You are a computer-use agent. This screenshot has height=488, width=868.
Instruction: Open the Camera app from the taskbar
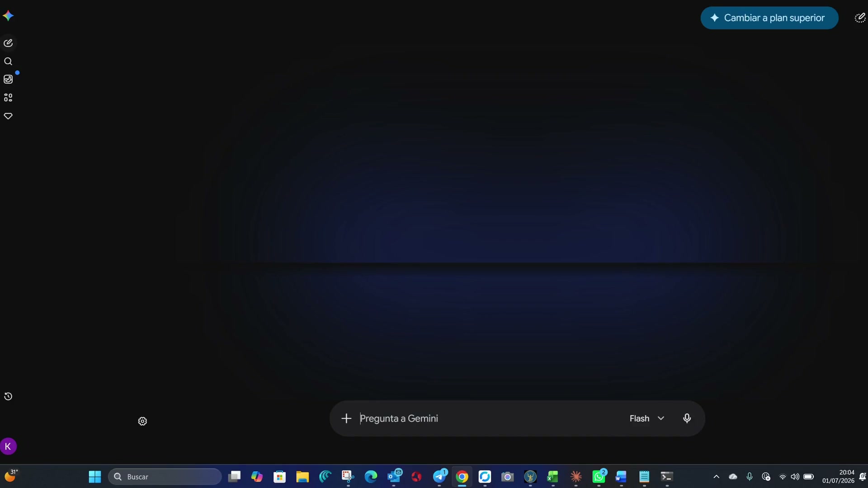point(507,477)
